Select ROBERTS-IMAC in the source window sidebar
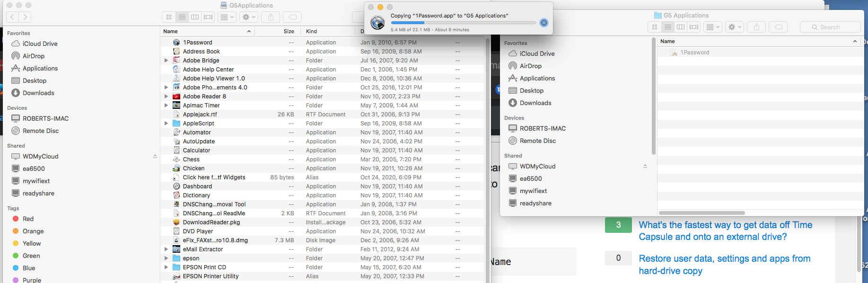This screenshot has height=283, width=868. [46, 118]
